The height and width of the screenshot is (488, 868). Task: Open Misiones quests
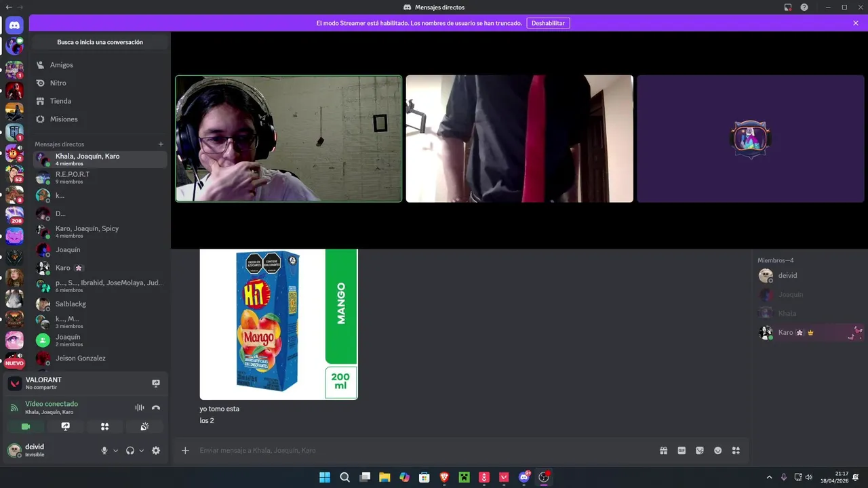point(100,119)
